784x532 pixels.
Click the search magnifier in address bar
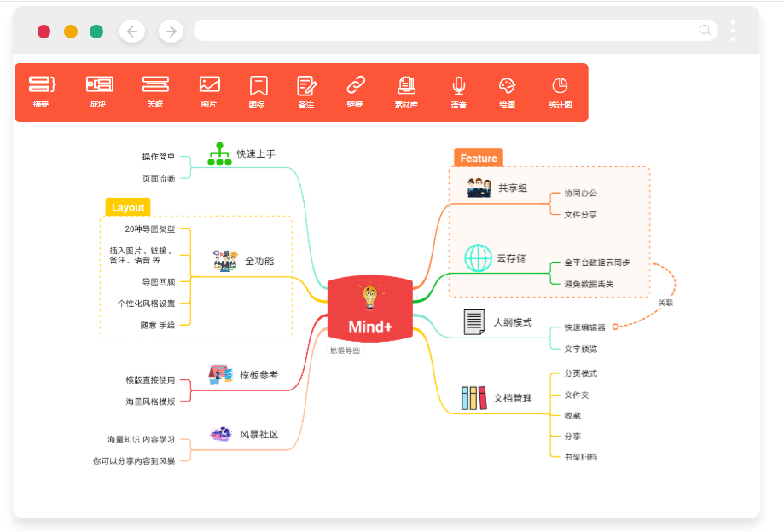click(706, 31)
